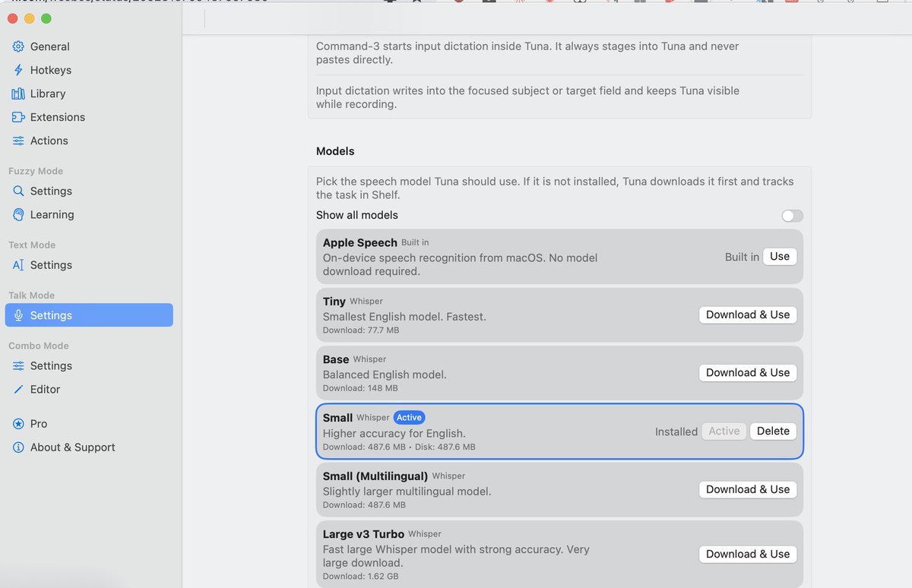This screenshot has width=912, height=588.
Task: Open Extensions via the puzzle-piece icon
Action: tap(18, 117)
